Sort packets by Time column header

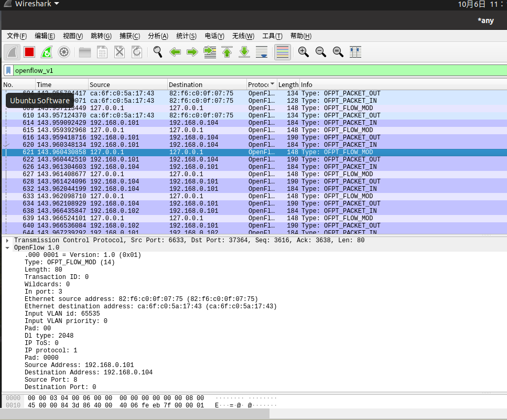(44, 84)
